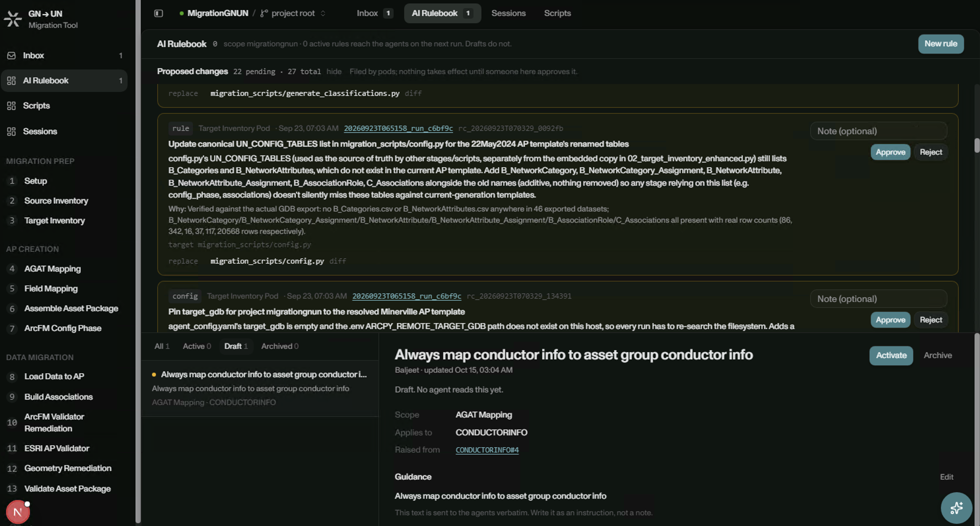Toggle the sidebar panel icon
Viewport: 980px width, 526px height.
pyautogui.click(x=158, y=13)
